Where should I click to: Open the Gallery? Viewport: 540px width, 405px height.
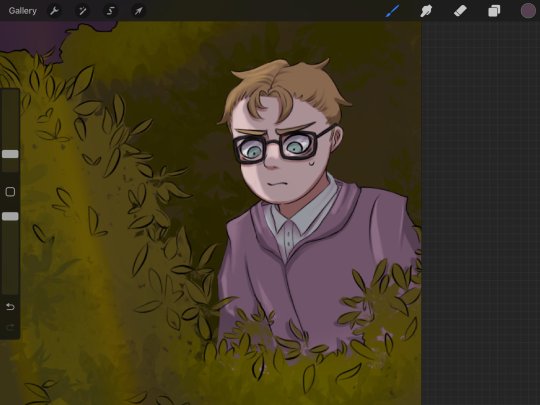[23, 11]
